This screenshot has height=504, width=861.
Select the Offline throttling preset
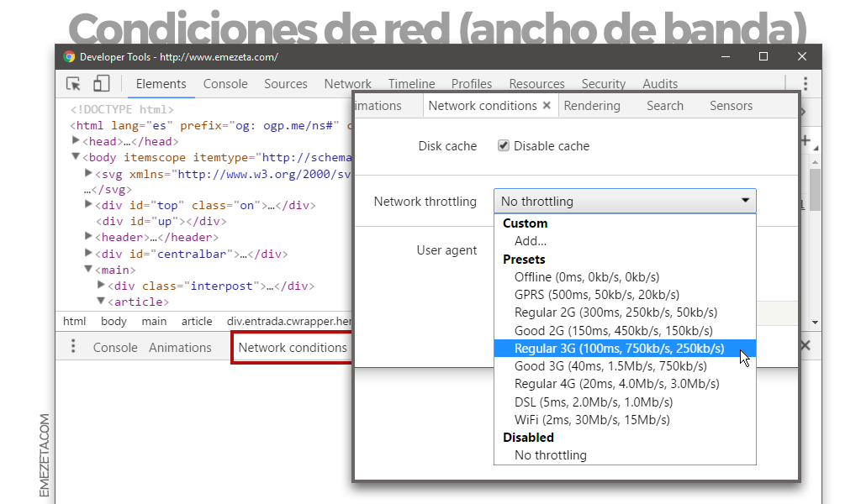(x=625, y=277)
